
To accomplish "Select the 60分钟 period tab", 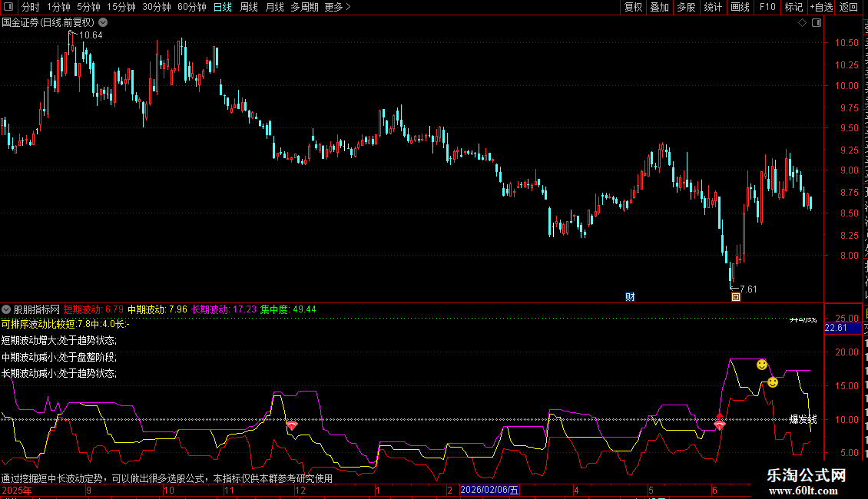I will (x=191, y=7).
